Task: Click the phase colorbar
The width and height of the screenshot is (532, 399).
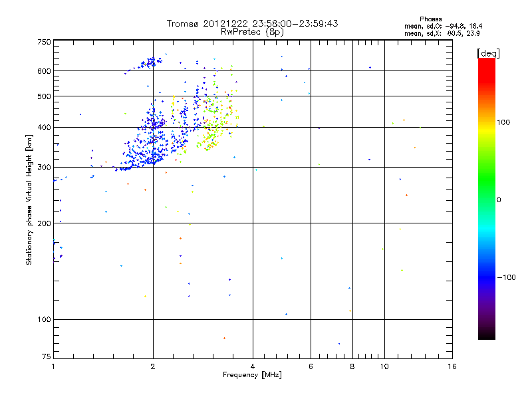Action: click(487, 198)
